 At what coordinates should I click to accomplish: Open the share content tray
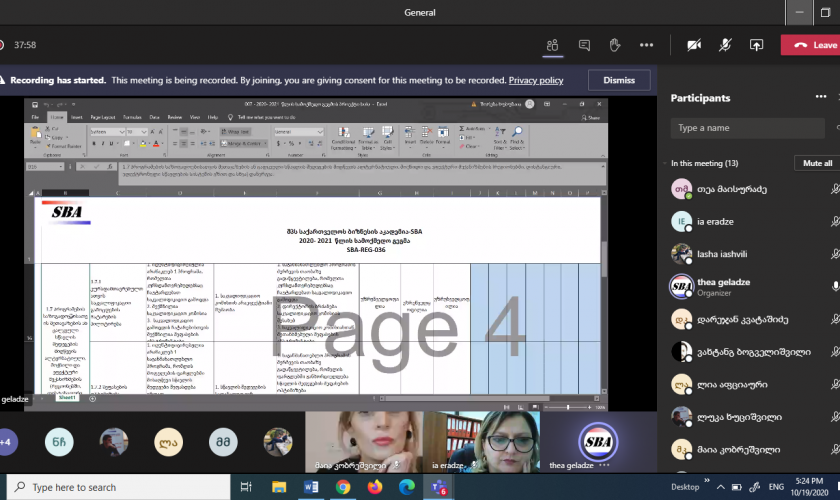(x=757, y=45)
